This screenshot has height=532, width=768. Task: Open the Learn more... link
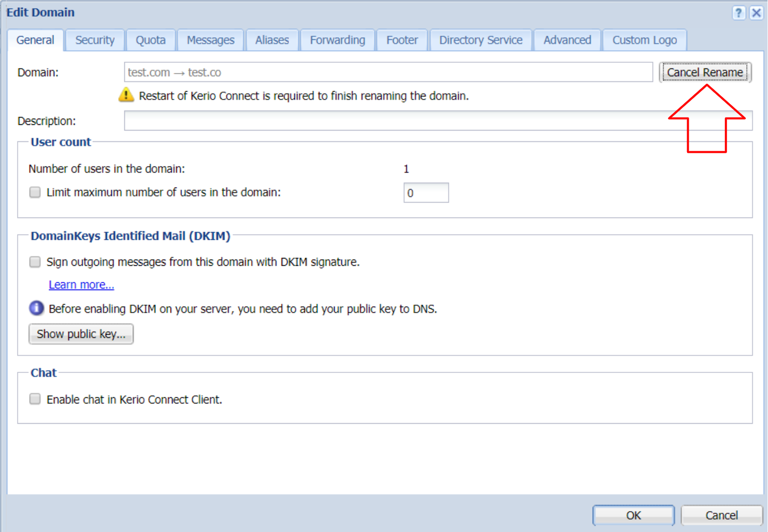pos(81,285)
